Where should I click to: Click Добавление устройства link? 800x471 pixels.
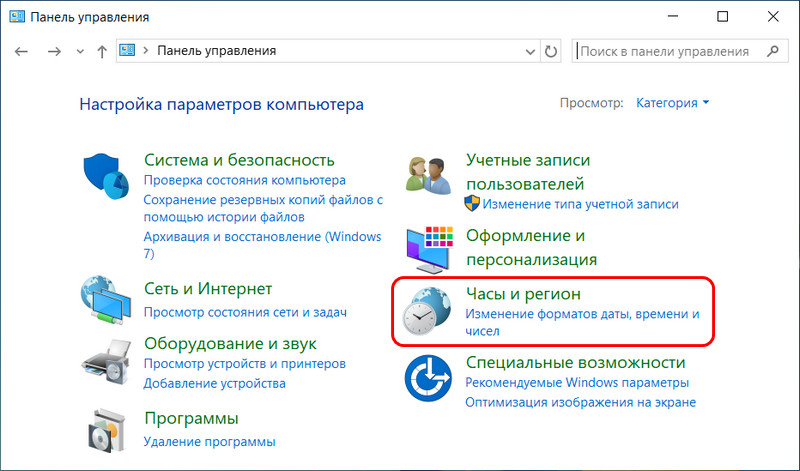point(214,383)
